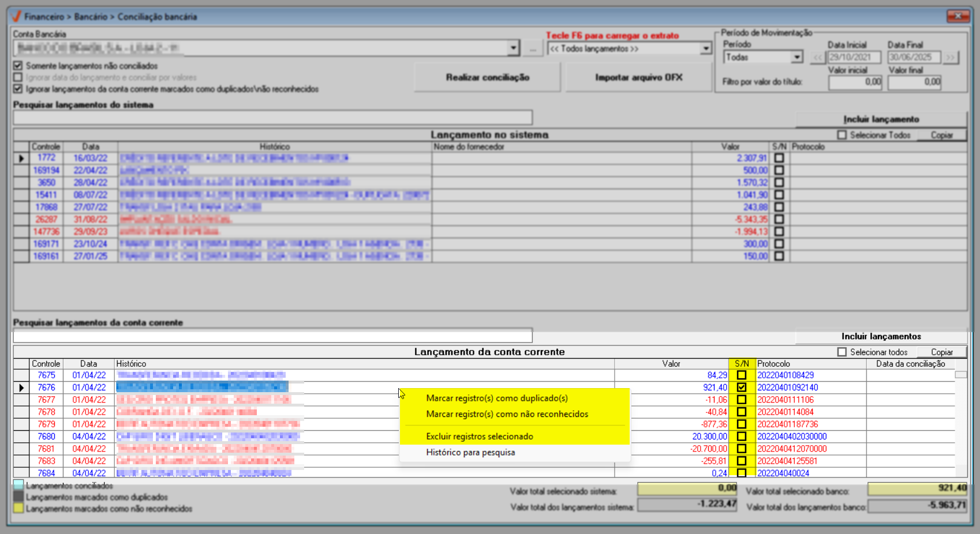
Task: Click Incluir lançamento button
Action: 881,119
